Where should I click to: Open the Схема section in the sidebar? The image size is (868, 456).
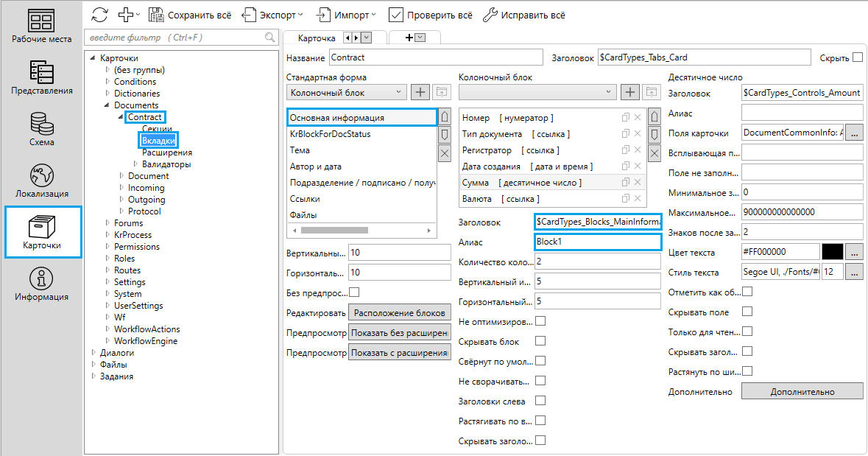42,129
